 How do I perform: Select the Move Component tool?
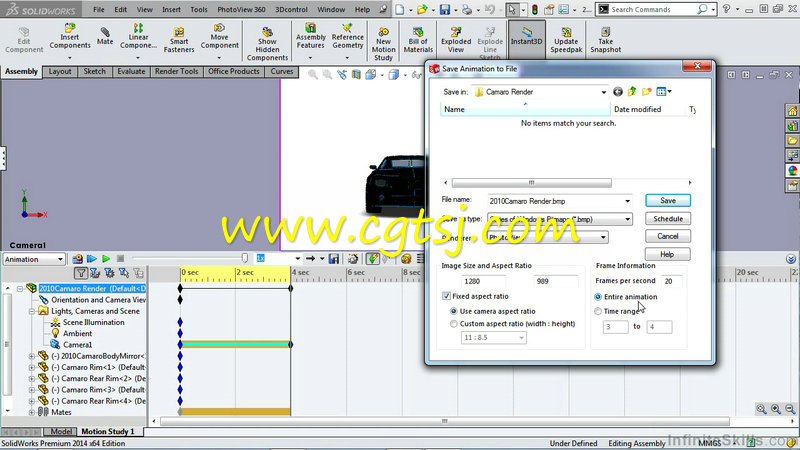coord(219,37)
